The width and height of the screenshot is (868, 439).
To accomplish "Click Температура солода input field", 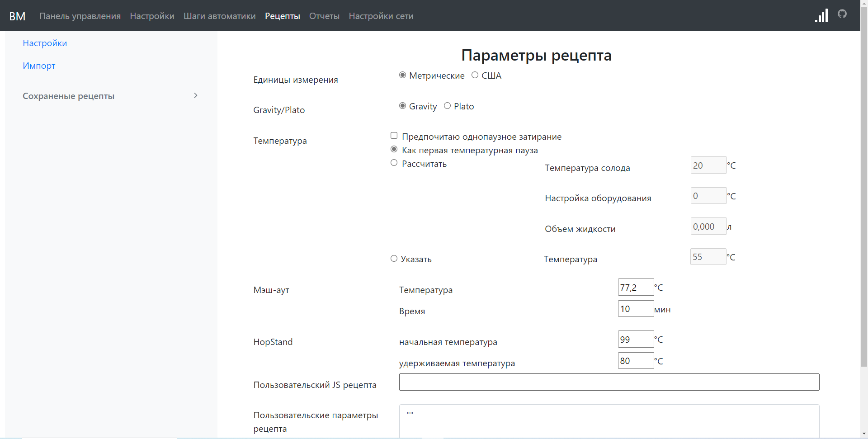I will pos(708,165).
